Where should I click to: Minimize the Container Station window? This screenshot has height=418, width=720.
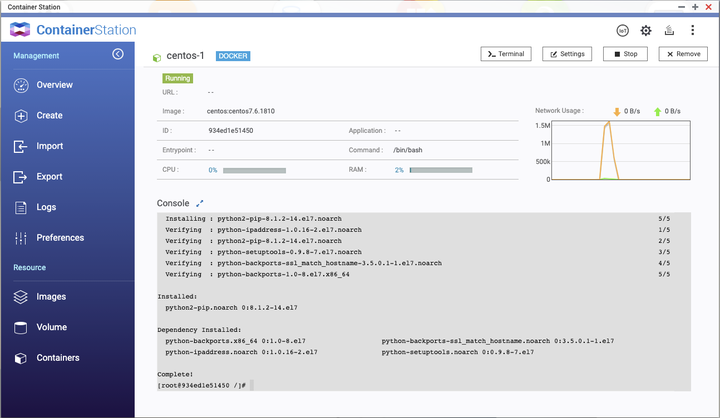[x=681, y=7]
